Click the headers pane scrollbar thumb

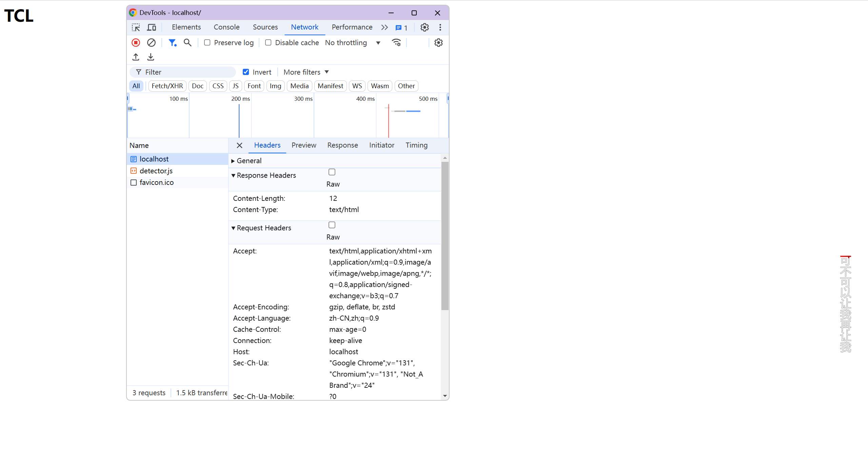point(445,236)
